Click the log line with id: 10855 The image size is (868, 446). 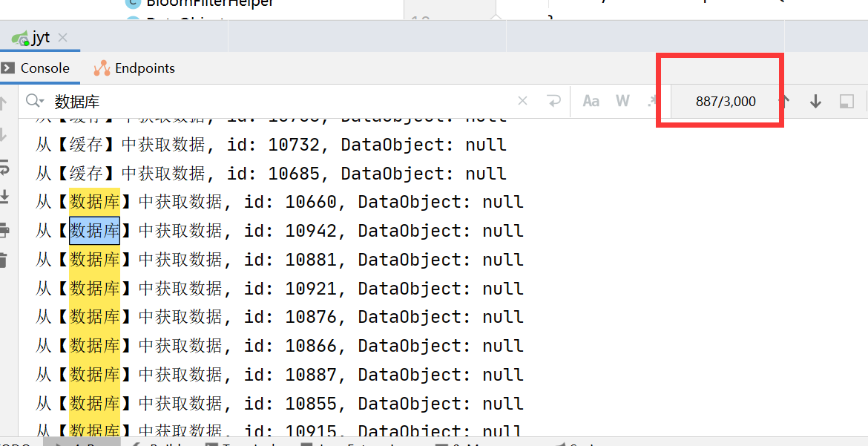pyautogui.click(x=280, y=404)
